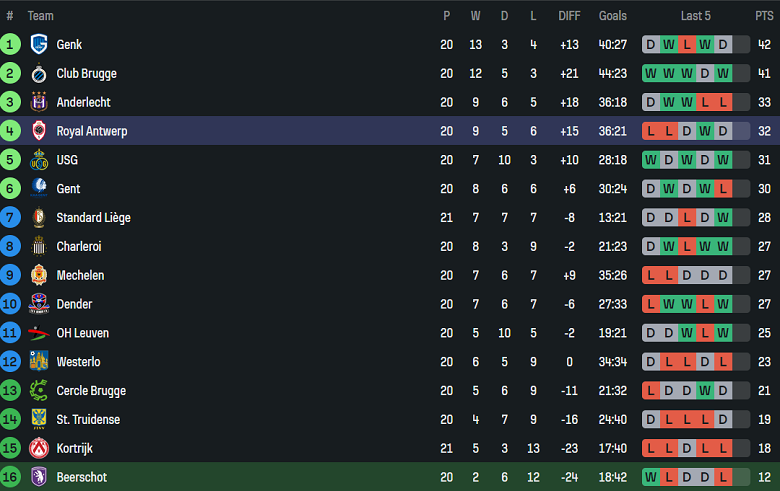
Task: Click the Goals column header
Action: tap(613, 16)
